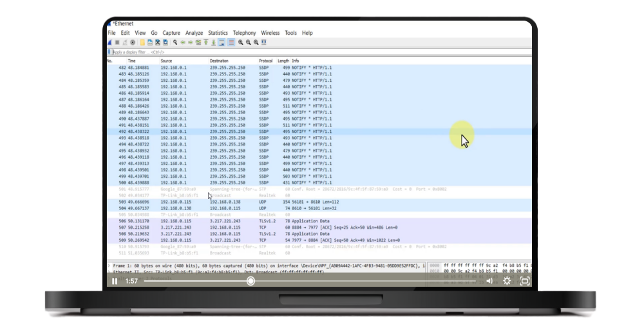This screenshot has width=644, height=328.
Task: Click the resize columns toolbar icon
Action: coord(264,43)
